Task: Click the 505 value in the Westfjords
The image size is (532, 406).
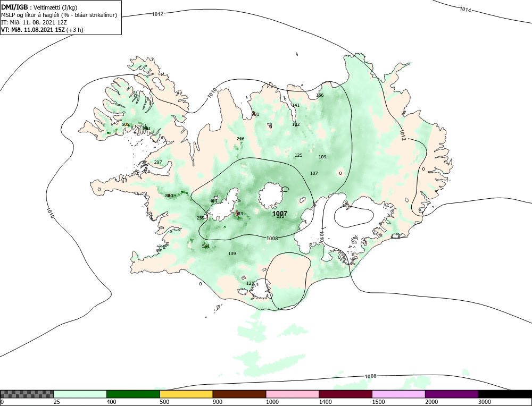Action: (126, 125)
